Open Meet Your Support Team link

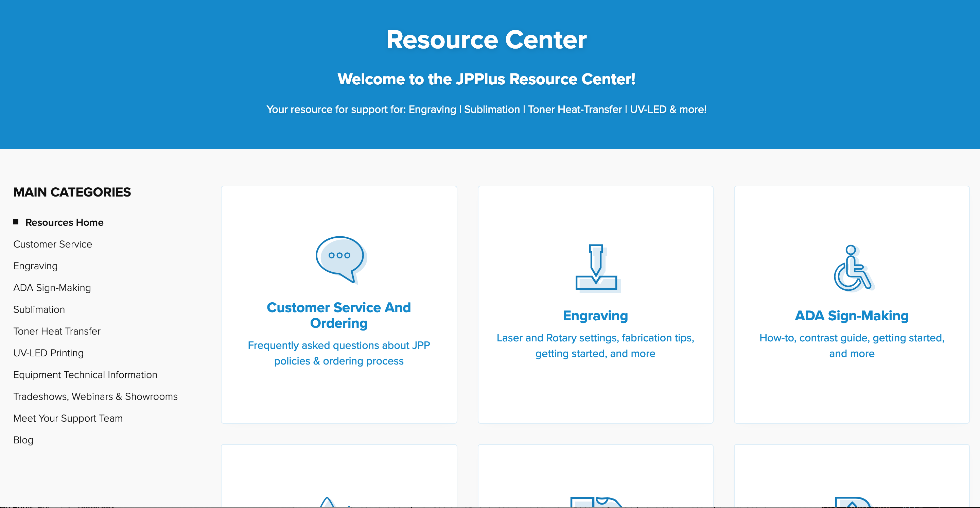pos(68,418)
